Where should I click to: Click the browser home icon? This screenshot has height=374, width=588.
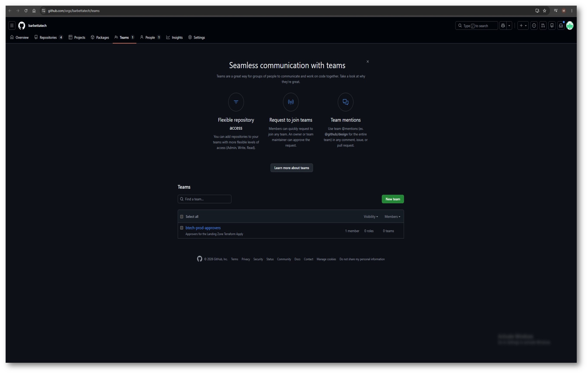tap(34, 11)
